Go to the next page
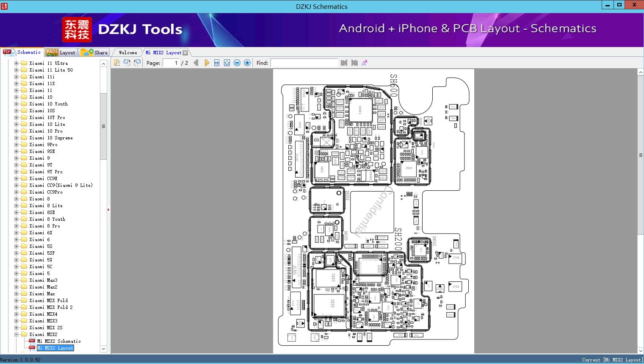This screenshot has height=364, width=644. point(207,63)
